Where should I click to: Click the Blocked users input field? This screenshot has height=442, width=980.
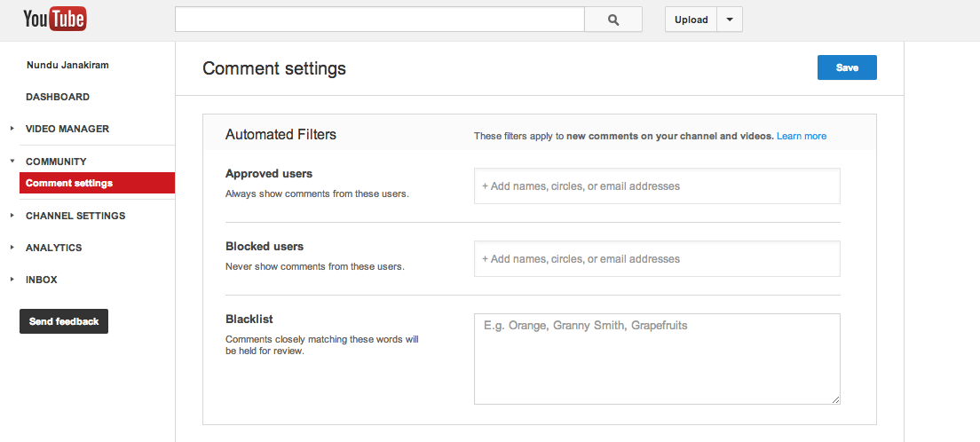pos(656,259)
